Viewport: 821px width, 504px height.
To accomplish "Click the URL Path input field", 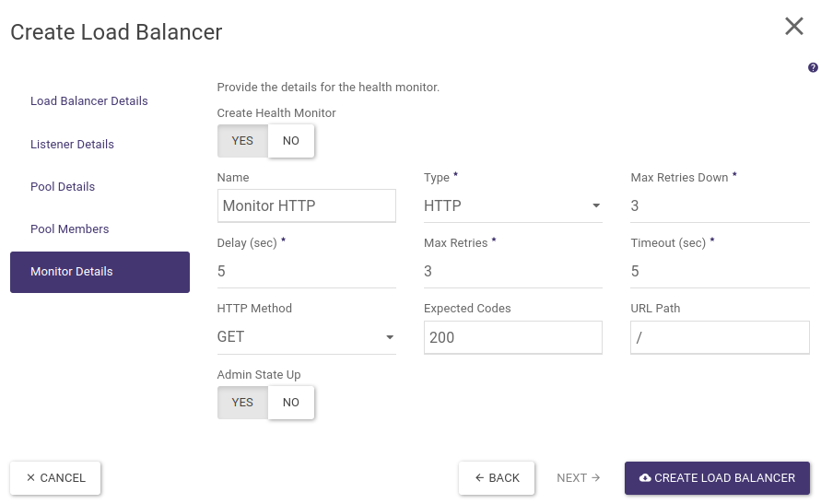I will click(x=720, y=337).
